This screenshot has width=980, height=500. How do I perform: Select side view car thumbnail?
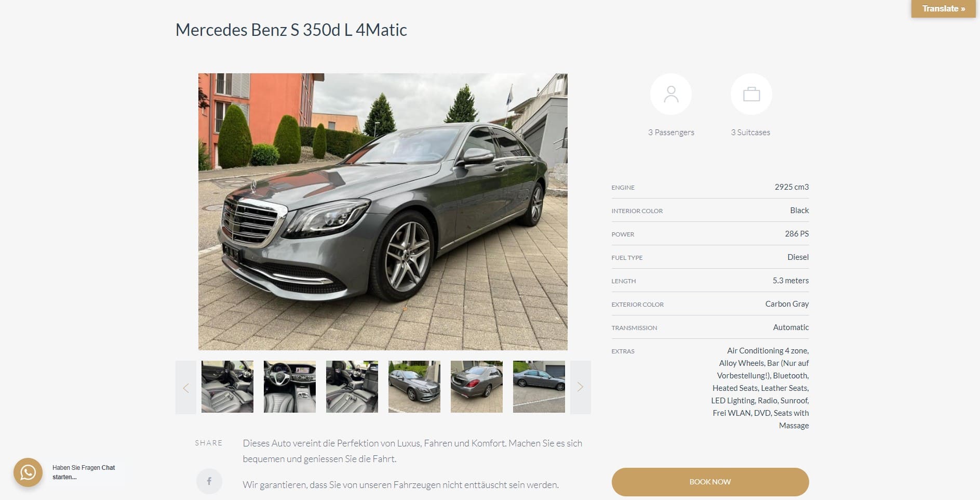click(539, 387)
